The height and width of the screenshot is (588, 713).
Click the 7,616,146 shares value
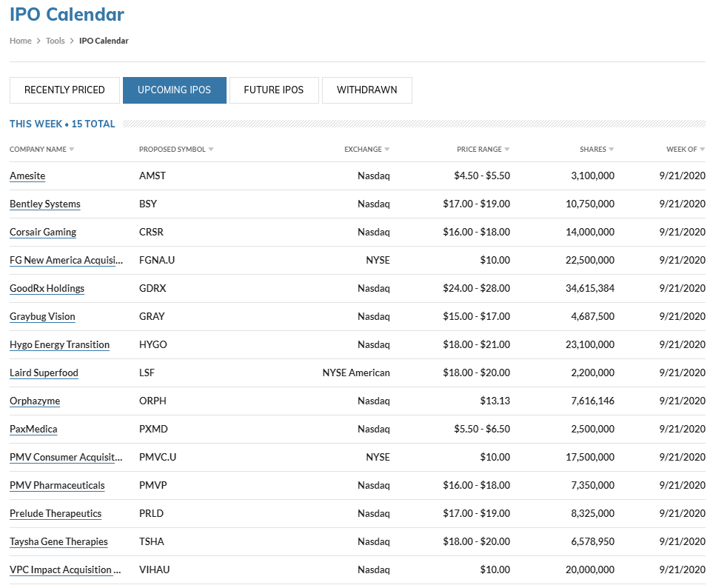point(592,401)
